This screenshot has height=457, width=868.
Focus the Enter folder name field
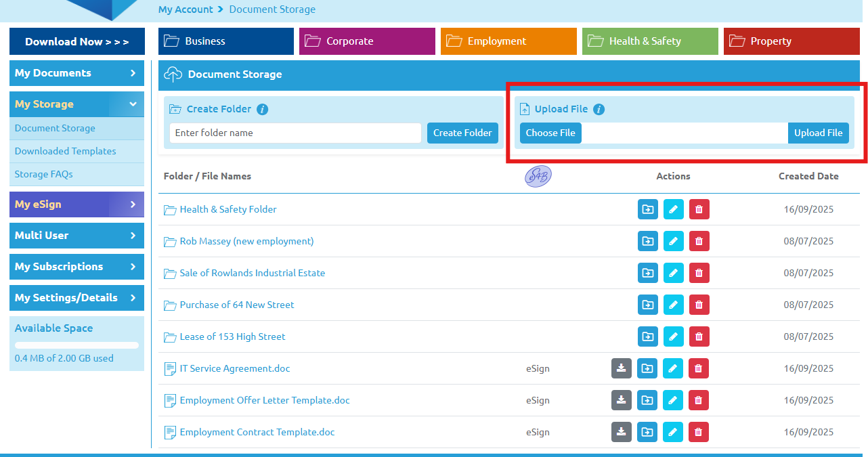tap(295, 133)
